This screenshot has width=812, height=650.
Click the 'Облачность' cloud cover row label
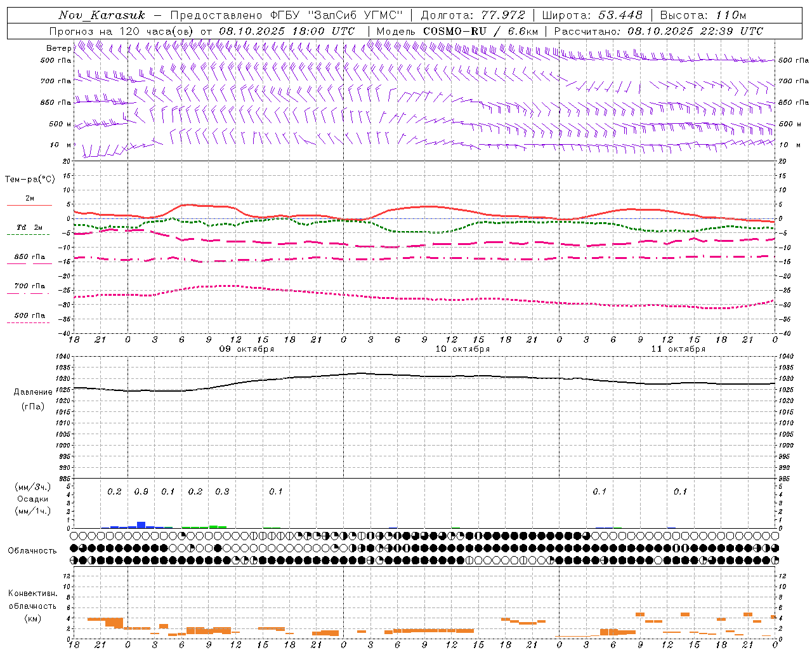(x=32, y=550)
